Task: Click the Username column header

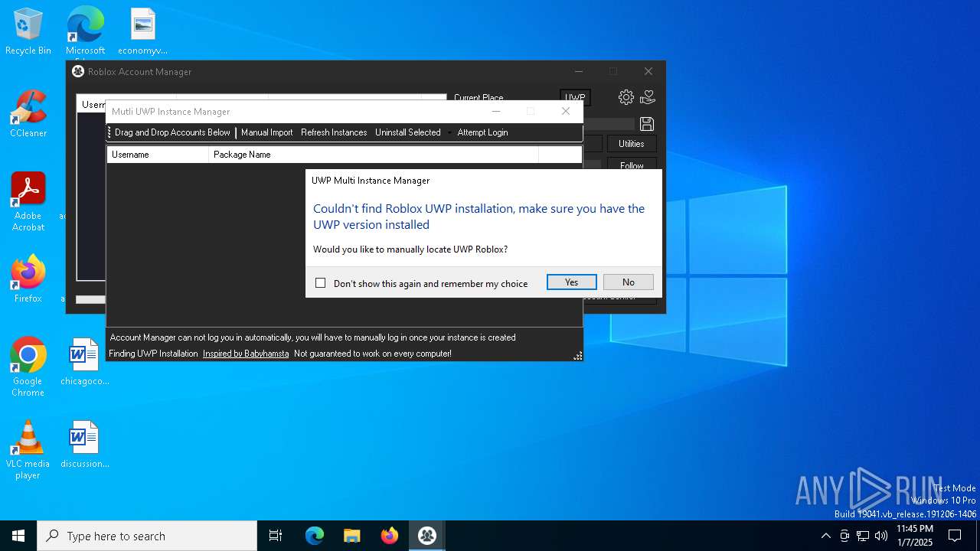Action: (158, 155)
